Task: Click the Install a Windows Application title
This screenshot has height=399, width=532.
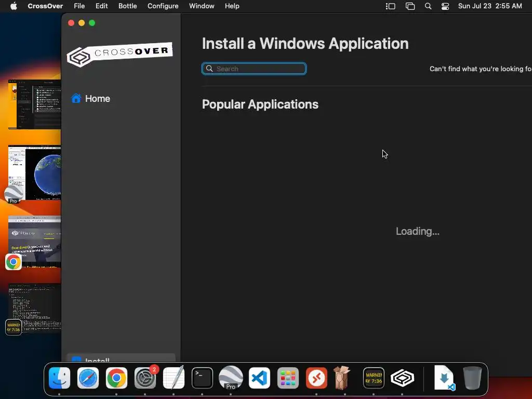Action: point(305,44)
